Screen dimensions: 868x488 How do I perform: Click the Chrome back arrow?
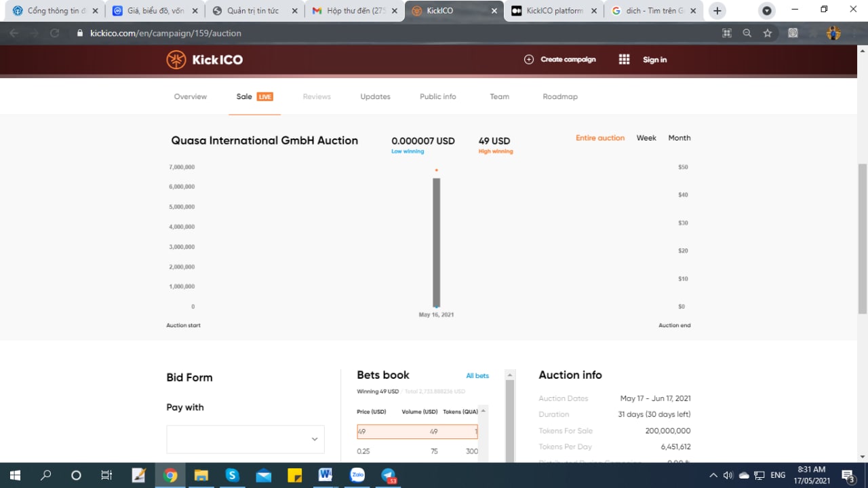point(14,33)
